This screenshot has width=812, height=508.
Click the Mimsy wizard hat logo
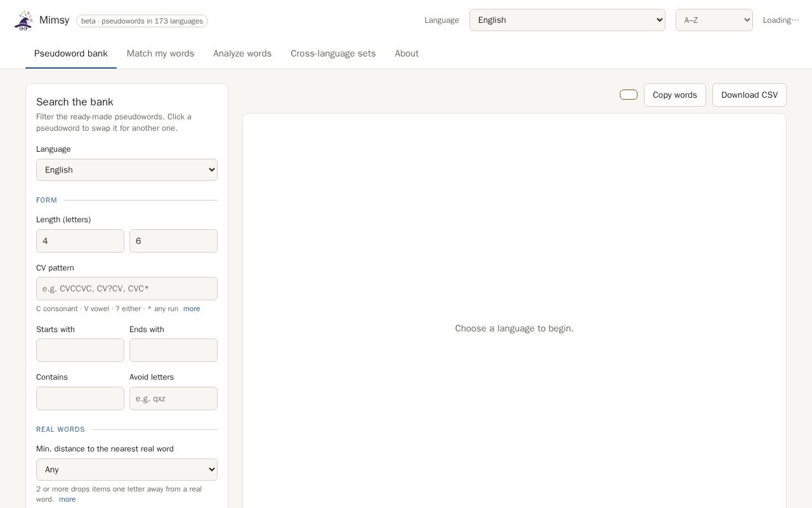click(x=23, y=20)
